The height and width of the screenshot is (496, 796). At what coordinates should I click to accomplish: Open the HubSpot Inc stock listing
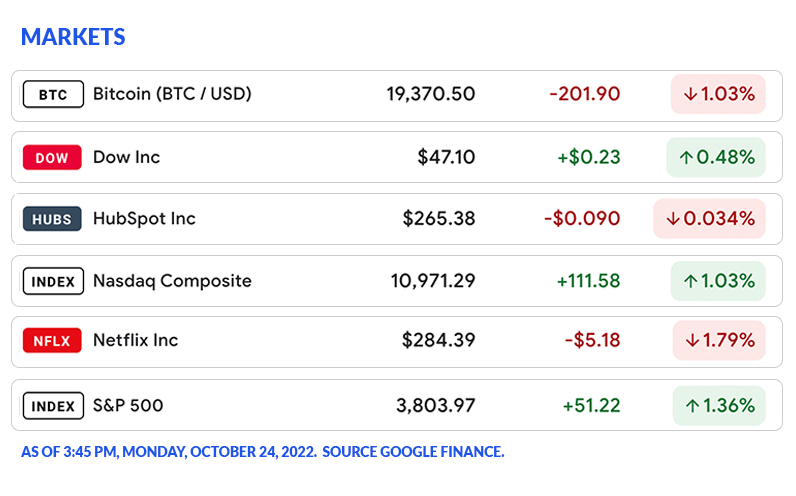(144, 219)
